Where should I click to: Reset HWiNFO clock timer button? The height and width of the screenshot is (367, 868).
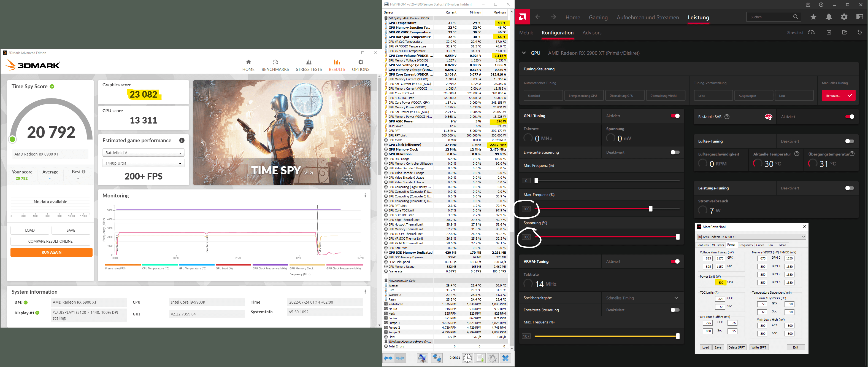tap(467, 358)
